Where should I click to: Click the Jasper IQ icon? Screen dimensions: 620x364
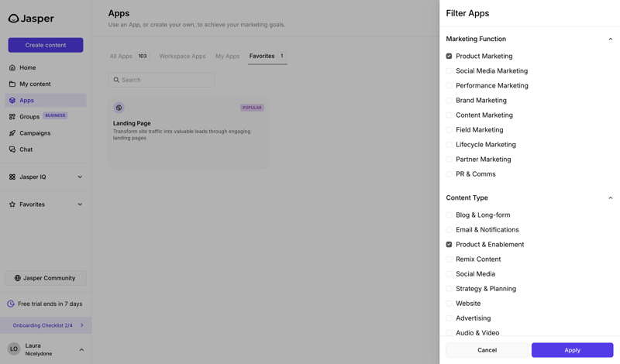click(x=12, y=177)
